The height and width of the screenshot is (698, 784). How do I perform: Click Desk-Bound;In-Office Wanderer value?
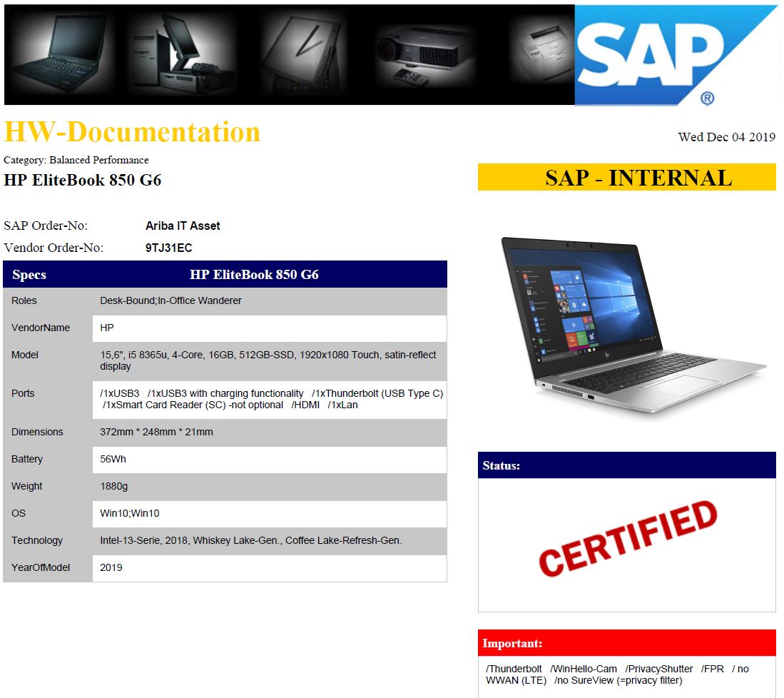point(170,300)
